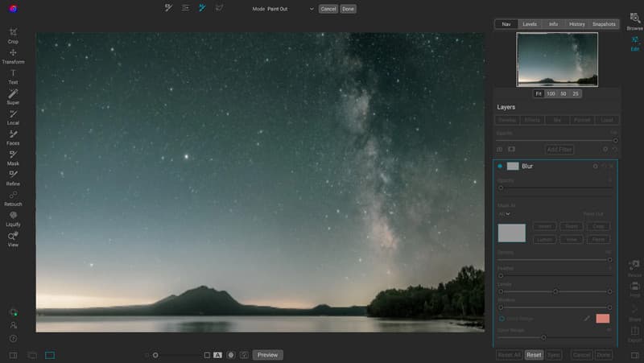Click Cancel in the top toolbar
This screenshot has width=644, height=363.
[328, 9]
